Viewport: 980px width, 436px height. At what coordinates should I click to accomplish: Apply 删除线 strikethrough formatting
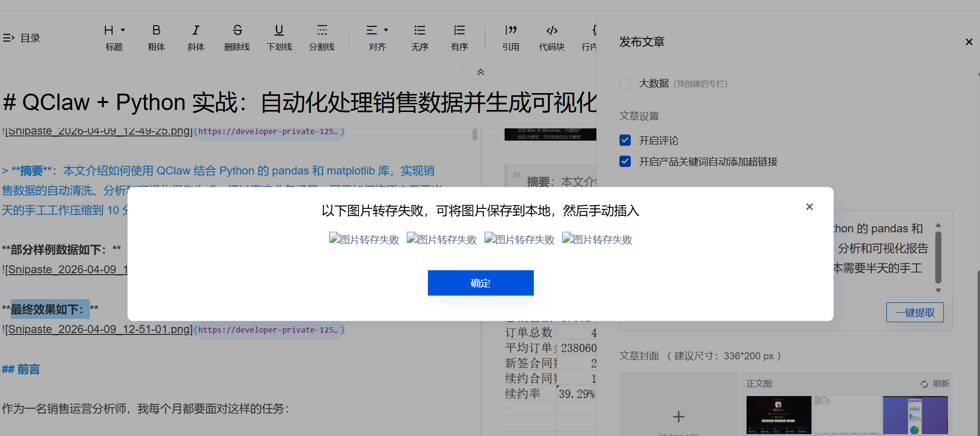pos(237,38)
